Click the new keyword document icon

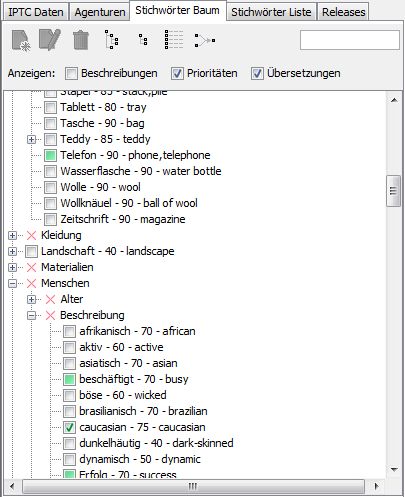(x=21, y=40)
